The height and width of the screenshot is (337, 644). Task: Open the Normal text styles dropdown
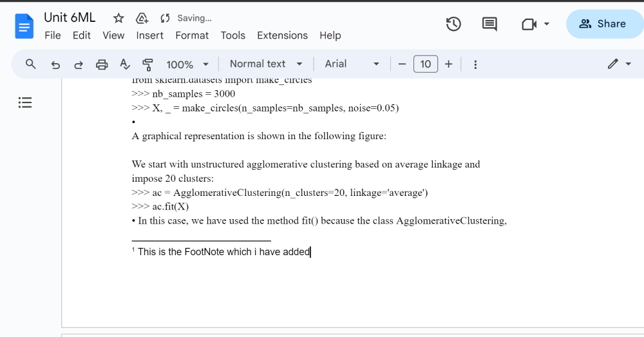[x=265, y=64]
